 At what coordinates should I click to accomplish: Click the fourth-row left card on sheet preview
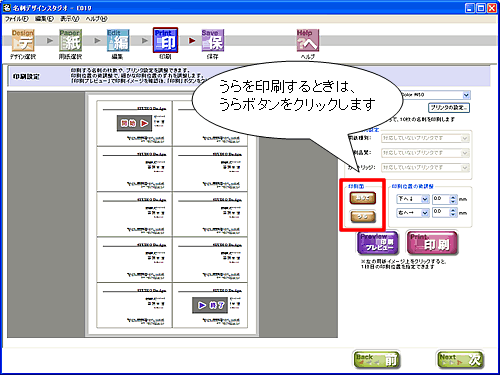pyautogui.click(x=134, y=259)
